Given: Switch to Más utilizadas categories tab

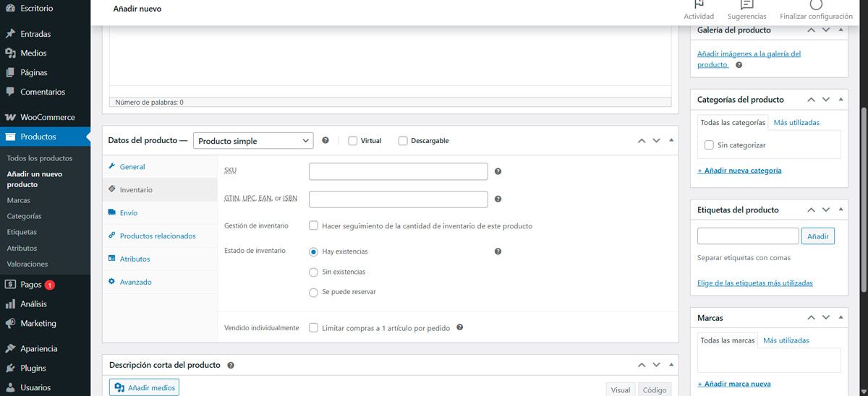Looking at the screenshot, I should [x=796, y=123].
